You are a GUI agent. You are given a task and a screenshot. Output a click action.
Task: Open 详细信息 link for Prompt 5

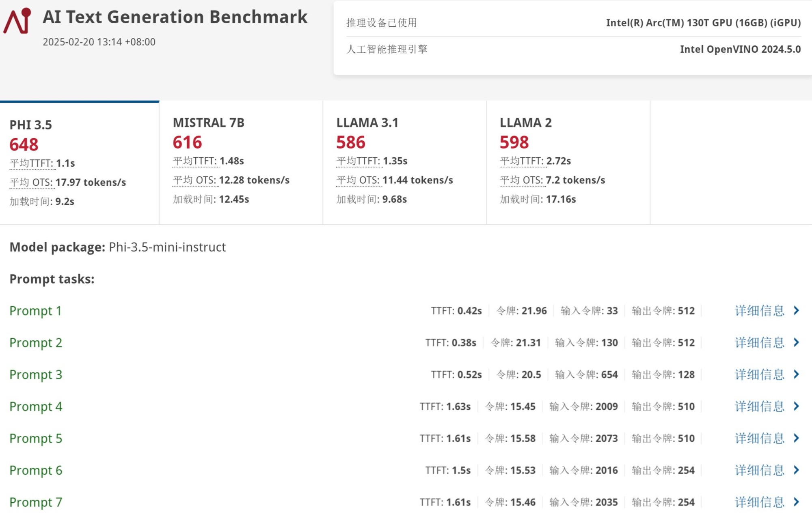759,439
